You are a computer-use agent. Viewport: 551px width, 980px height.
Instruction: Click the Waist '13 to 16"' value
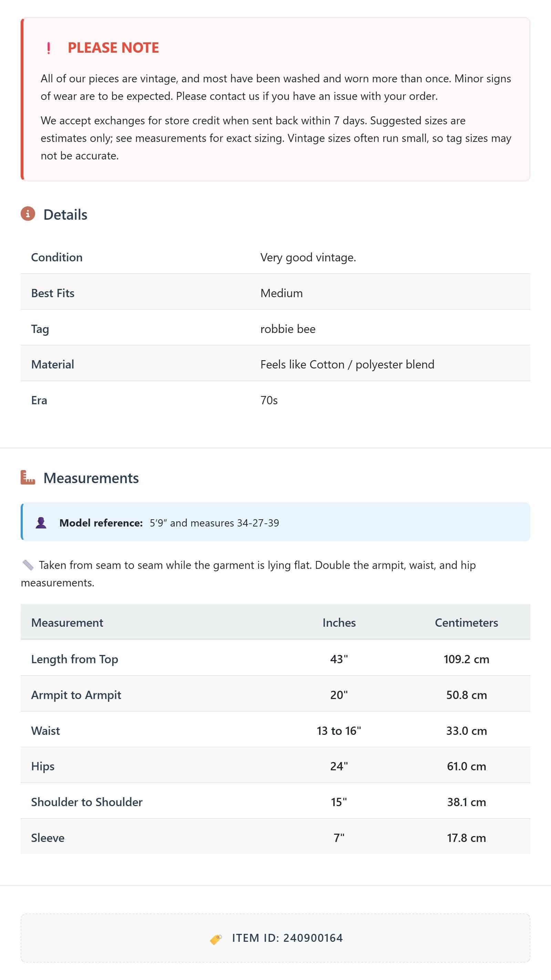pos(339,730)
